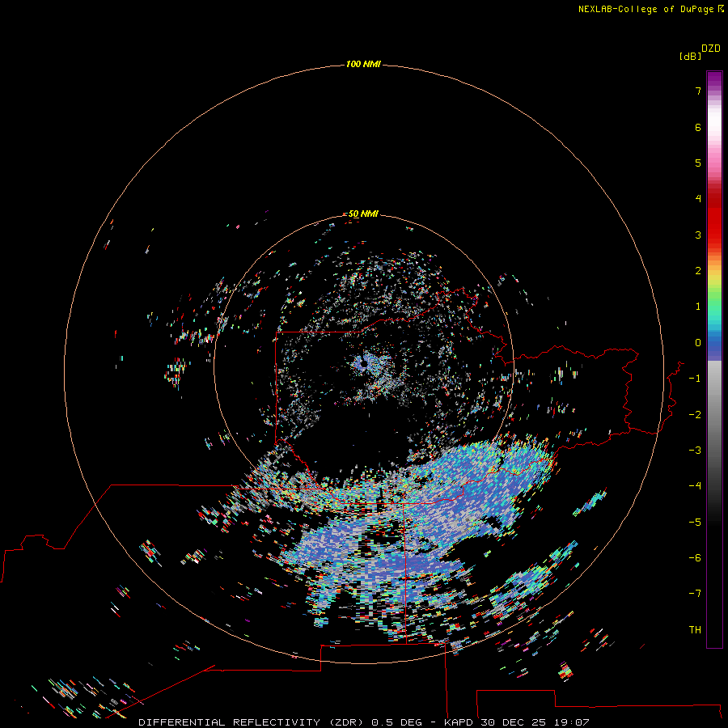
Task: Click the 2 value on color scale
Action: pyautogui.click(x=698, y=271)
